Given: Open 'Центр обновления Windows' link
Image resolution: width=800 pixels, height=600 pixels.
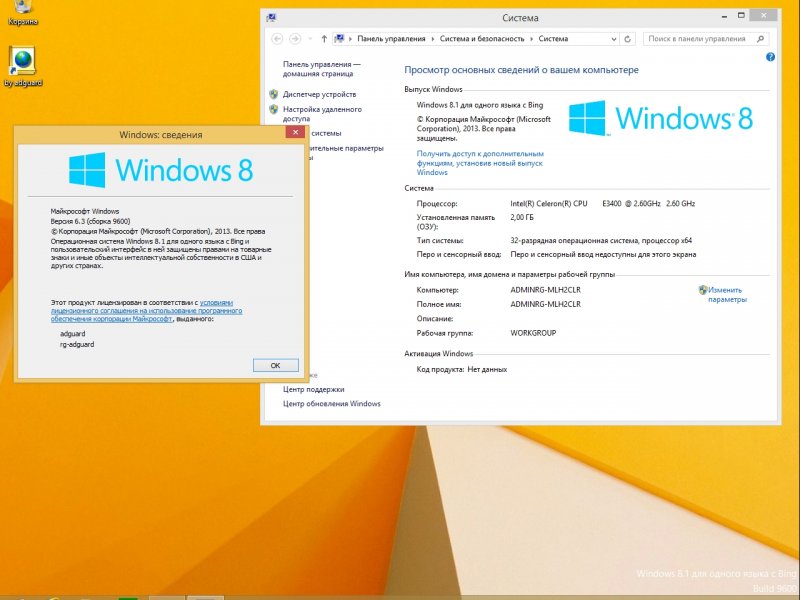Looking at the screenshot, I should click(x=332, y=404).
